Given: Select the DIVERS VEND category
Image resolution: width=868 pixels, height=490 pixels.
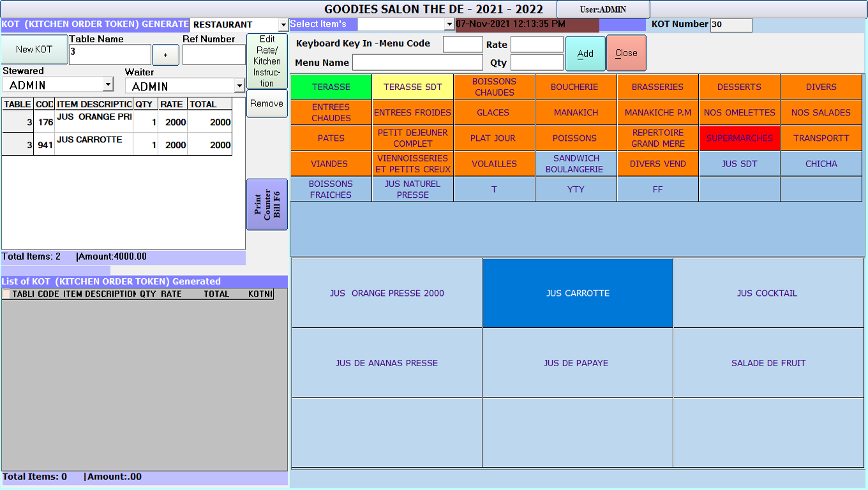Looking at the screenshot, I should pyautogui.click(x=657, y=163).
